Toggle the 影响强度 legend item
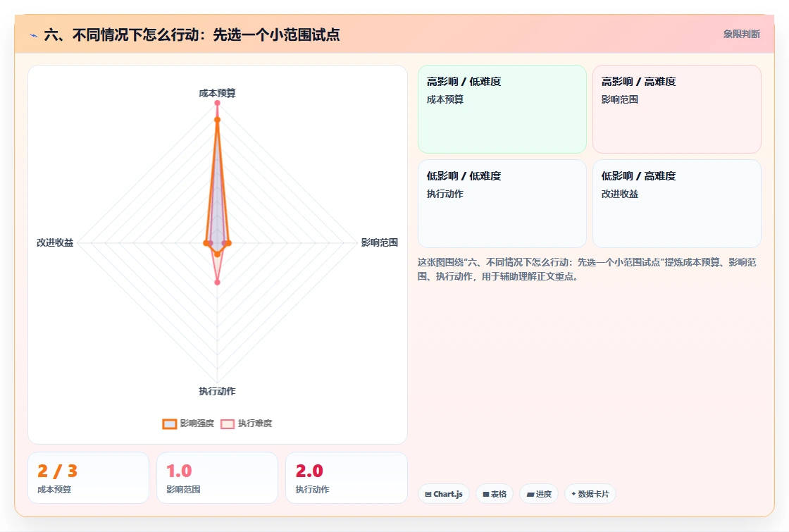 coord(188,423)
